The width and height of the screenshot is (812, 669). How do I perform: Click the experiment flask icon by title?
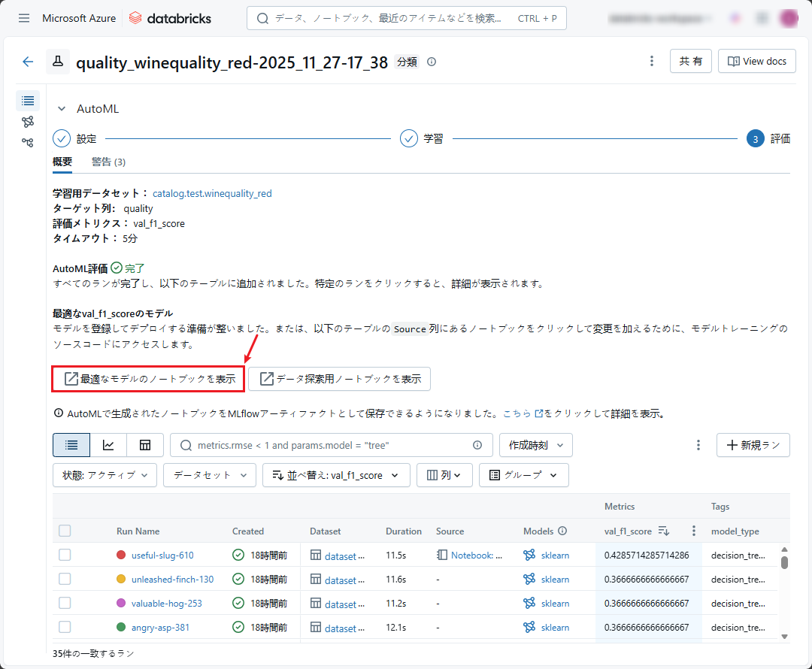click(x=58, y=62)
